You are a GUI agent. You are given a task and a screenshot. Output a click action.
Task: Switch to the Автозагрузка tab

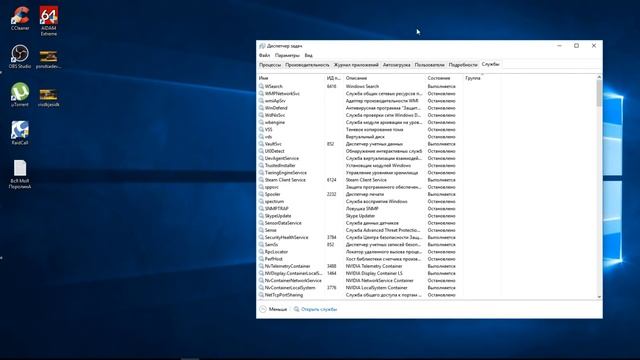[396, 65]
